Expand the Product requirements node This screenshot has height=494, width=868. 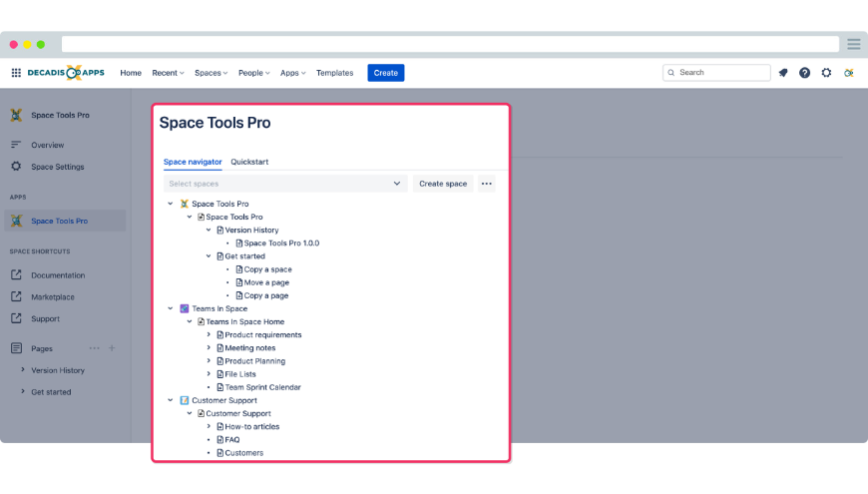(x=209, y=334)
